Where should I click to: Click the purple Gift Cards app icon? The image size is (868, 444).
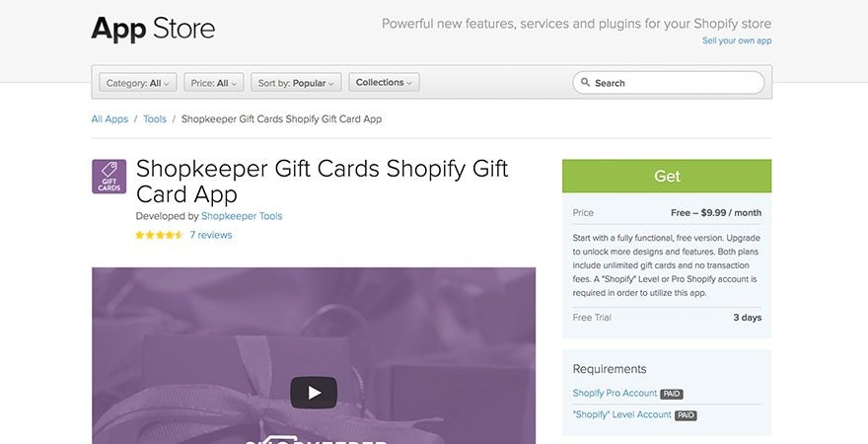coord(109,177)
